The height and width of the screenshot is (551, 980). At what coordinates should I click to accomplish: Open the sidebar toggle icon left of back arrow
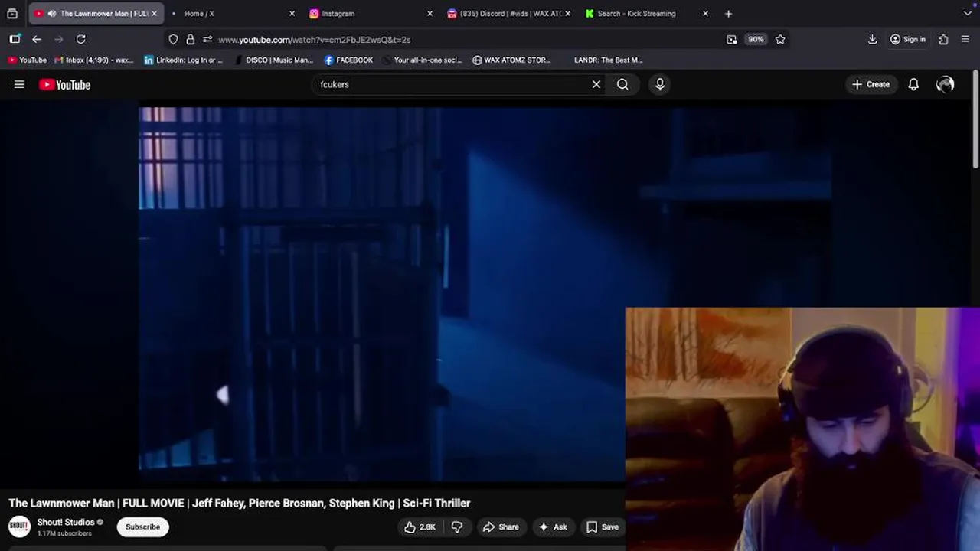[15, 39]
